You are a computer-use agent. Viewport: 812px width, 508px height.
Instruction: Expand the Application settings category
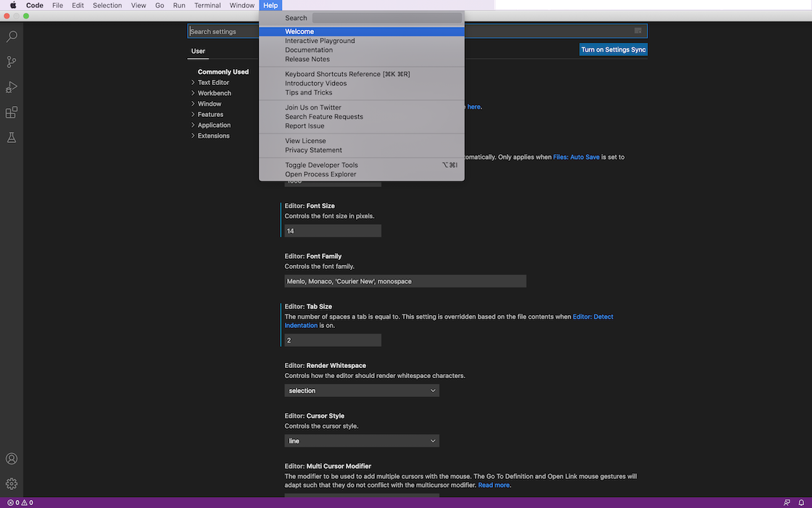pyautogui.click(x=212, y=124)
